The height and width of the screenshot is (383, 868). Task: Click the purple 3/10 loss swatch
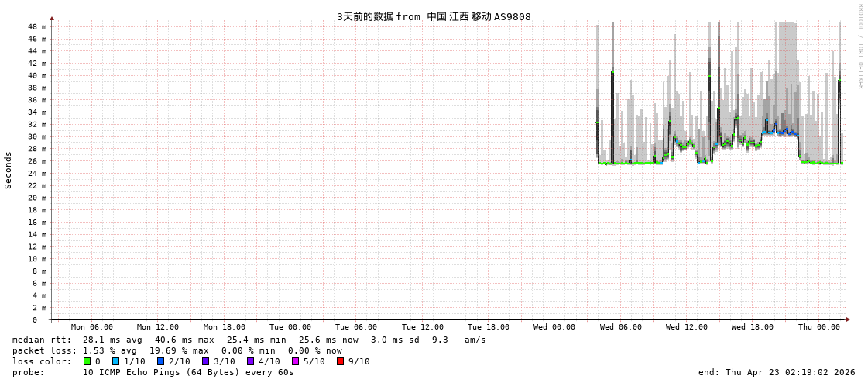point(205,361)
